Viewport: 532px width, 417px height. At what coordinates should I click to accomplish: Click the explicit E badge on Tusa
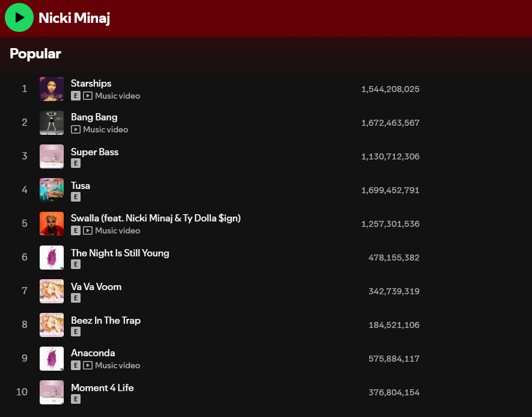(76, 197)
